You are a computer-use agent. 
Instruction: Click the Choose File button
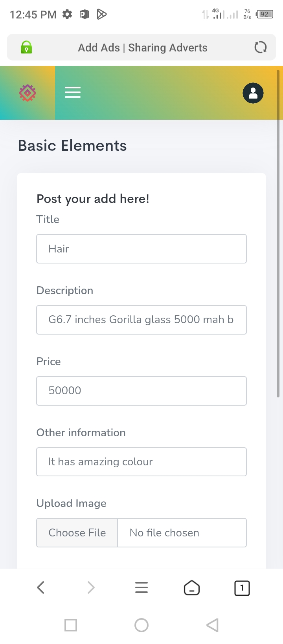pyautogui.click(x=77, y=533)
